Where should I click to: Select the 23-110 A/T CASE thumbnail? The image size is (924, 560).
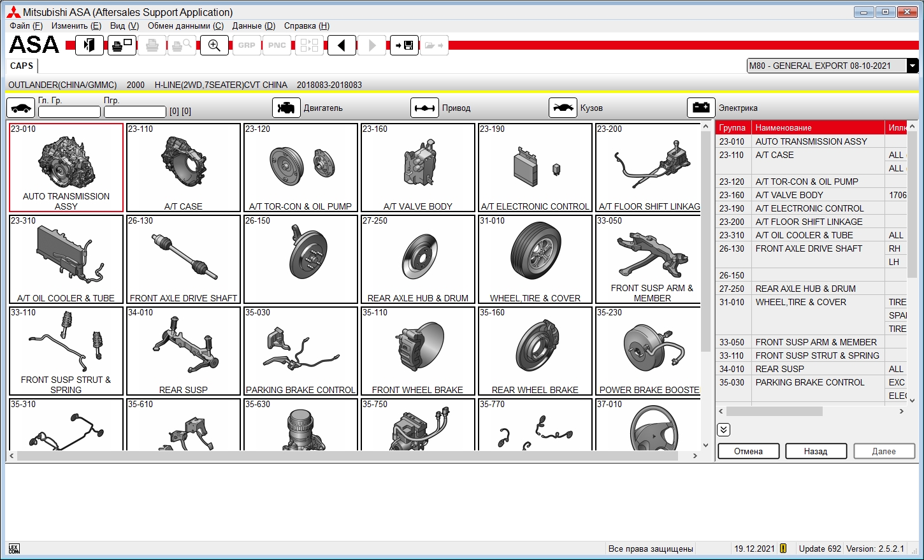pos(184,168)
